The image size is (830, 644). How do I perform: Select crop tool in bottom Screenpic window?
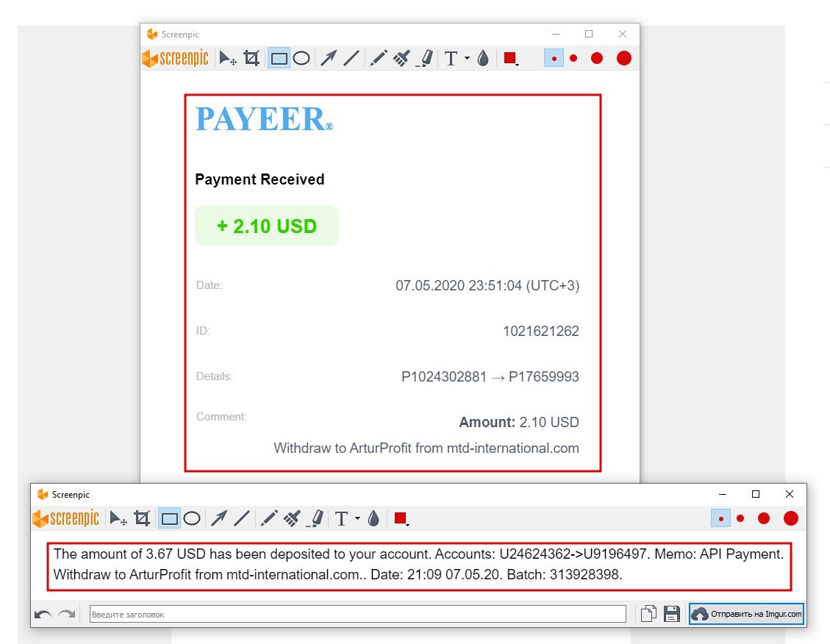coord(142,518)
